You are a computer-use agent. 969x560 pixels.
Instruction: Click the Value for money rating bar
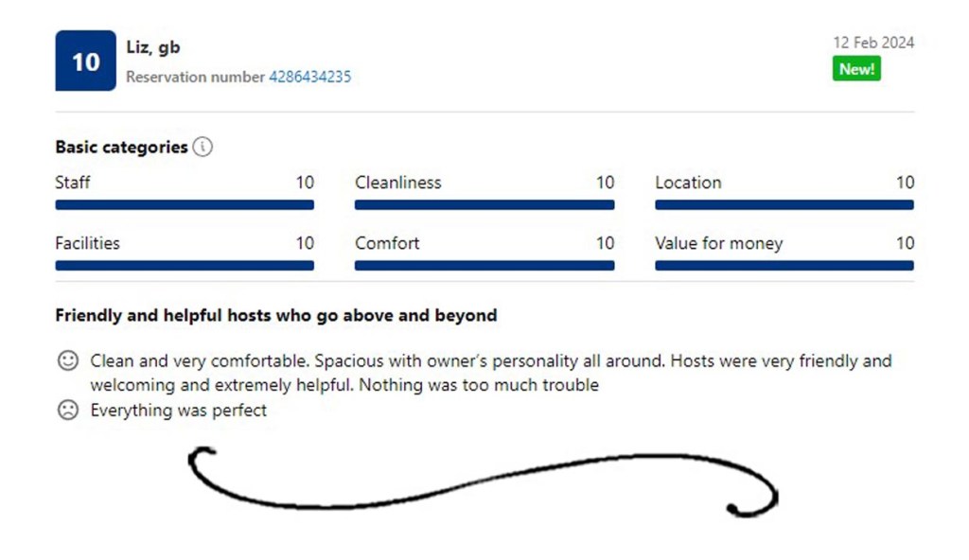coord(784,266)
